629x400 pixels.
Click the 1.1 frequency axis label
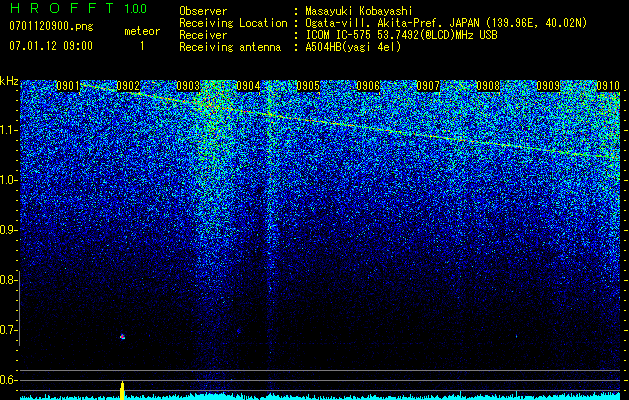pyautogui.click(x=9, y=130)
